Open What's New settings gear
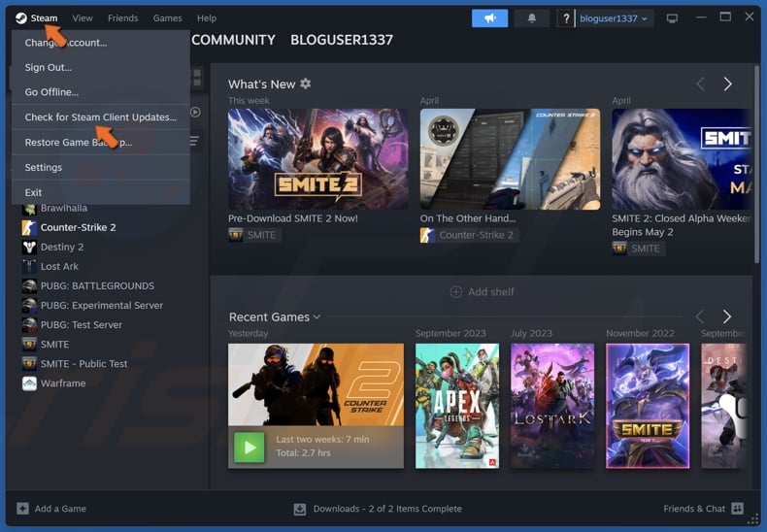Screen dimensions: 767x532 (306, 83)
